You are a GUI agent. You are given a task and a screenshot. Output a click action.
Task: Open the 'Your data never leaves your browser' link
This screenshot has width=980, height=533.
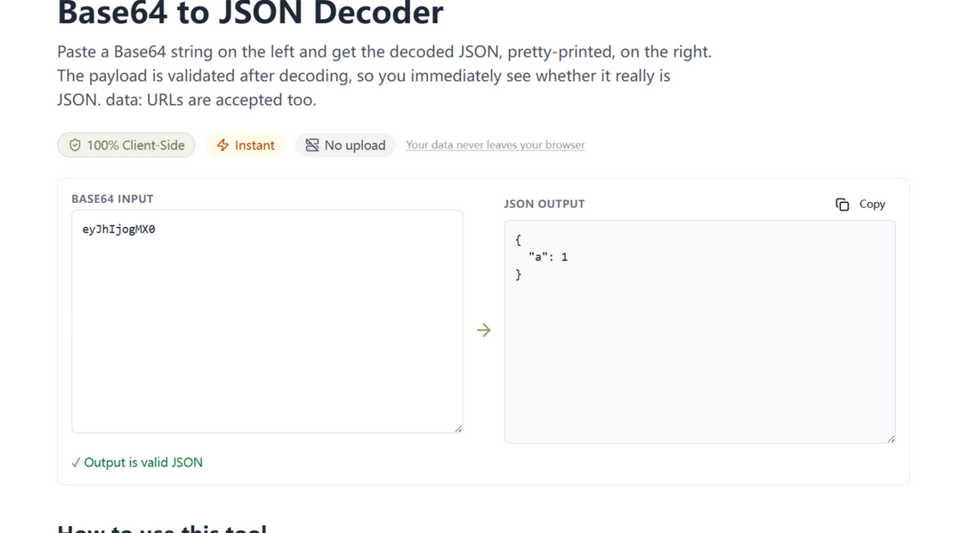495,144
